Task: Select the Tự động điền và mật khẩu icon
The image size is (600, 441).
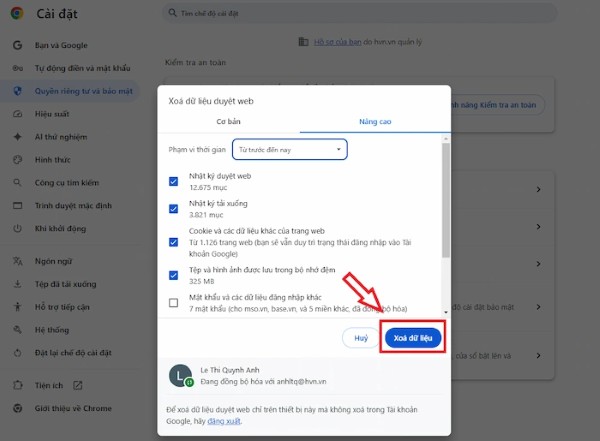Action: (x=17, y=68)
